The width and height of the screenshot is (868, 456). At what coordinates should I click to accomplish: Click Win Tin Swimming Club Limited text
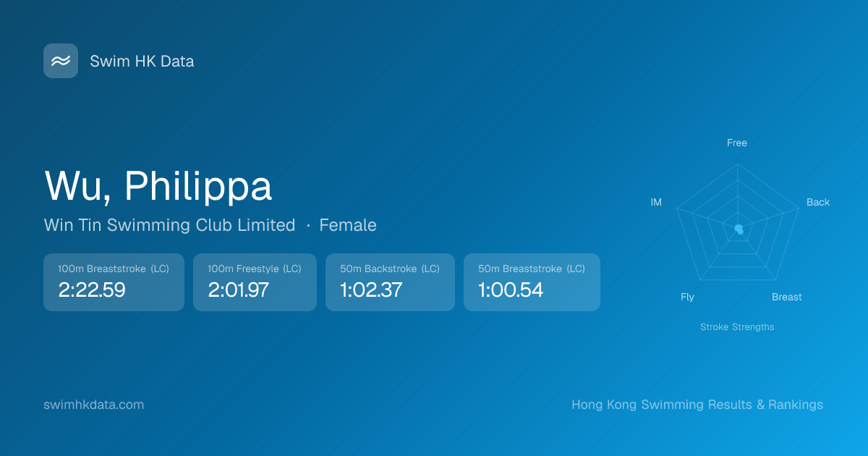(169, 225)
